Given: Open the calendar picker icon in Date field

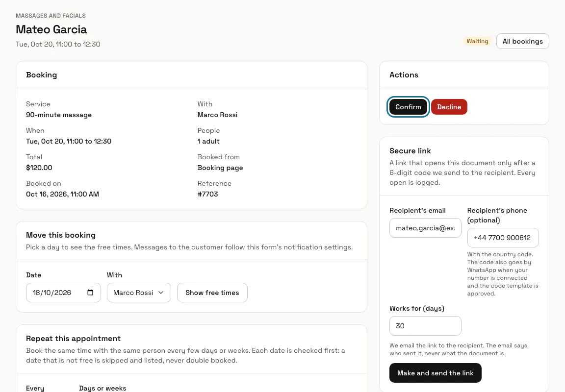Looking at the screenshot, I should pos(90,293).
